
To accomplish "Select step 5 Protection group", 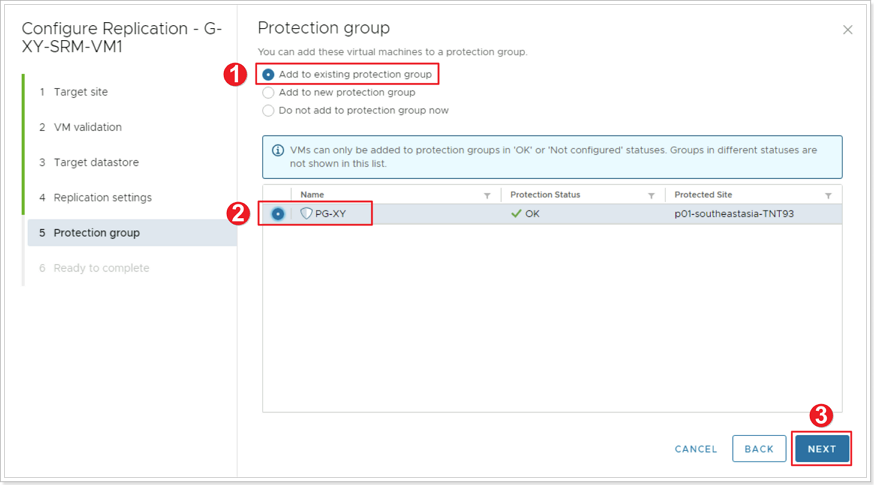I will tap(132, 232).
